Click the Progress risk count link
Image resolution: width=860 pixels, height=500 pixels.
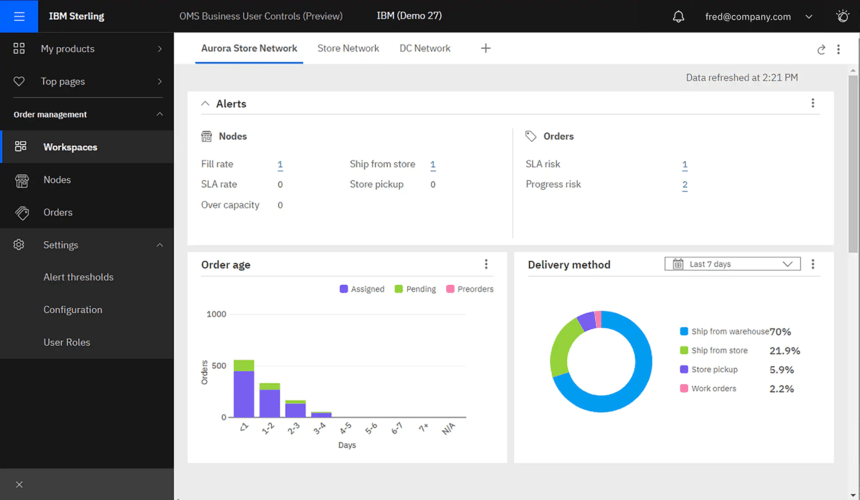(684, 185)
